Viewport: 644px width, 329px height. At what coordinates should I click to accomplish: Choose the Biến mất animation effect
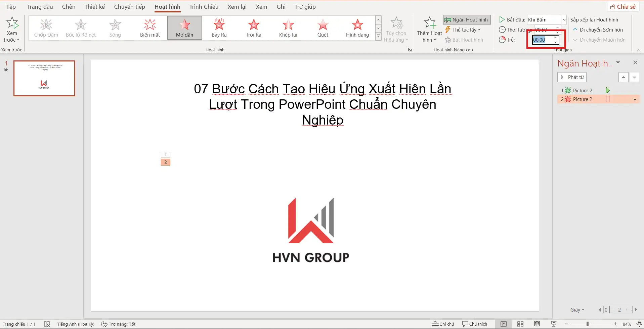click(x=150, y=28)
